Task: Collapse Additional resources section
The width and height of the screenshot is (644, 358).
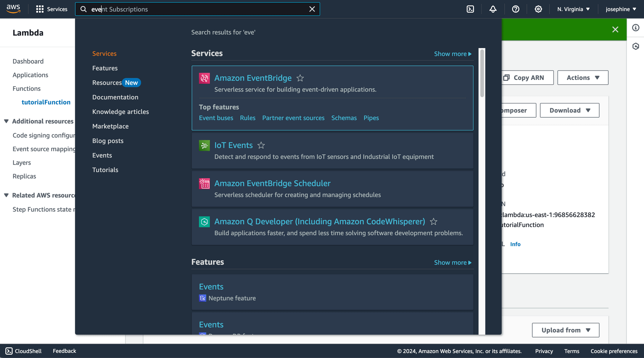Action: point(6,121)
